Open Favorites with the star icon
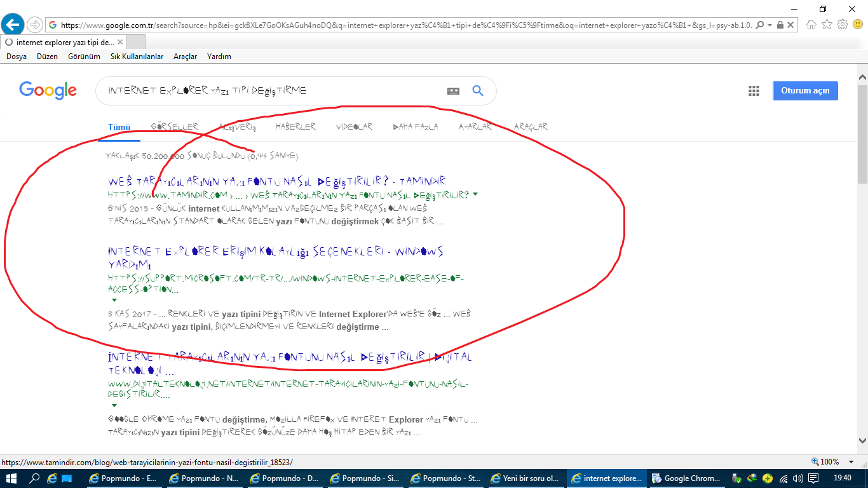The image size is (868, 488). [827, 25]
